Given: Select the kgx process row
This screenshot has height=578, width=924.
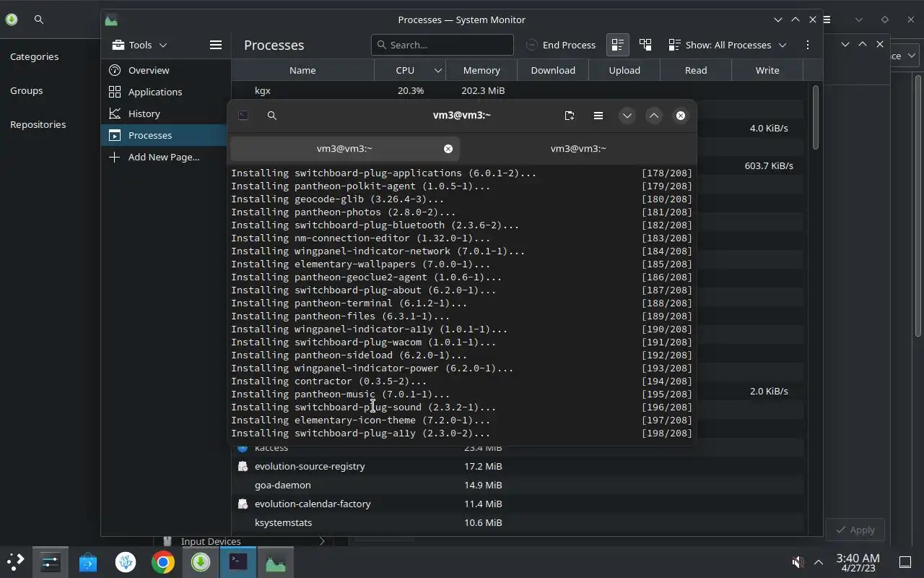Looking at the screenshot, I should tap(517, 90).
